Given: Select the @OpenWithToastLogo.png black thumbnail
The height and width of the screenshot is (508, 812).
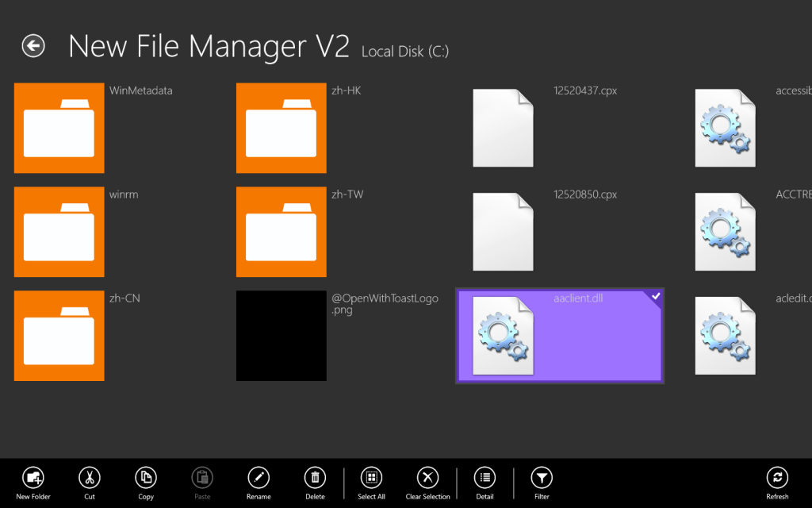Looking at the screenshot, I should 282,336.
